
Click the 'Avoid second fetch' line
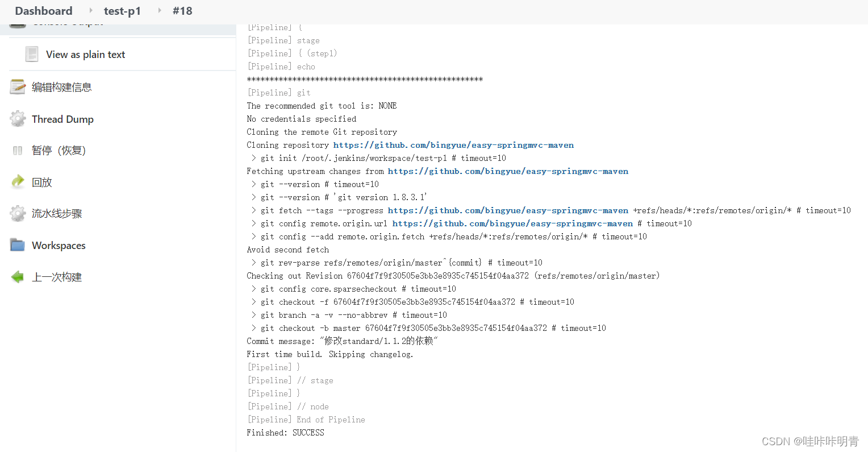[287, 250]
